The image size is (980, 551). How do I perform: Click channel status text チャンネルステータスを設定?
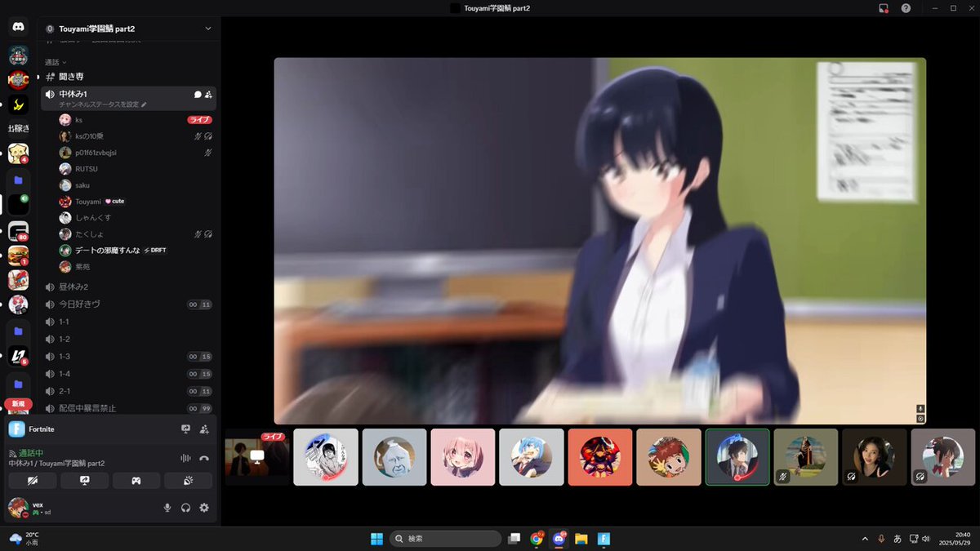(99, 104)
